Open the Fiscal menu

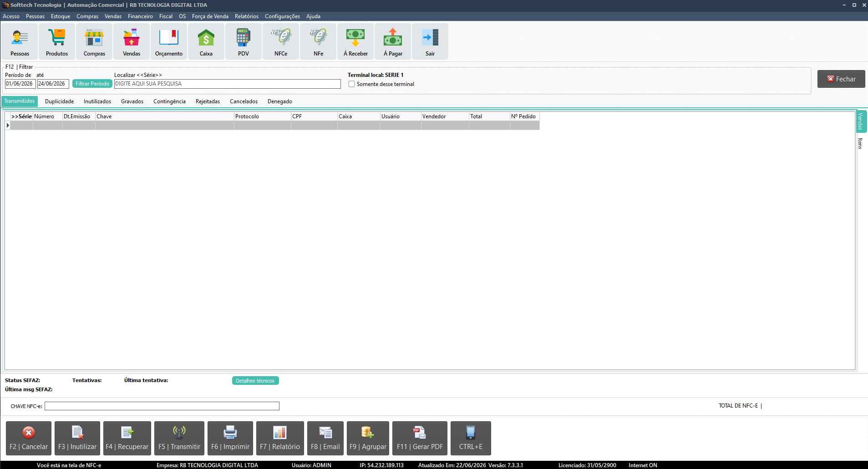coord(166,16)
